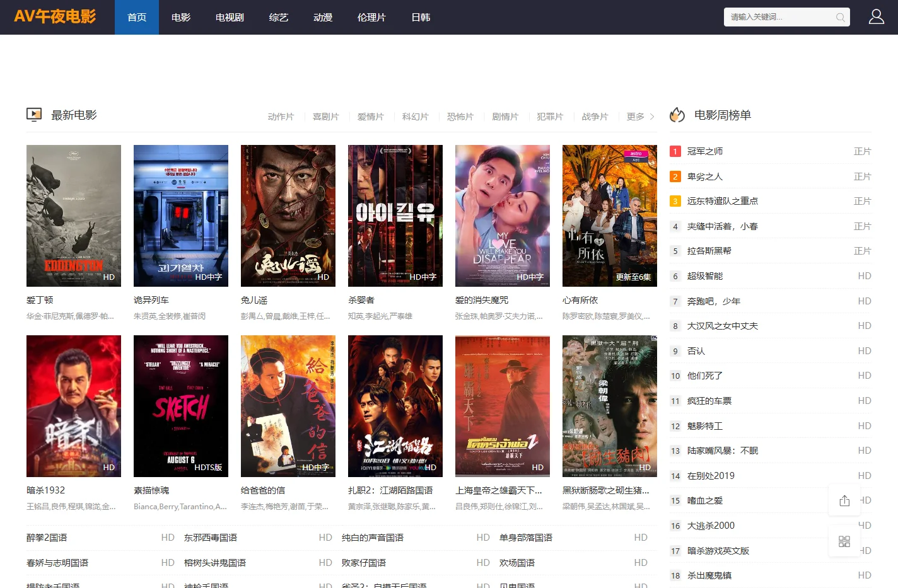Click the share icon floating button

[x=844, y=501]
